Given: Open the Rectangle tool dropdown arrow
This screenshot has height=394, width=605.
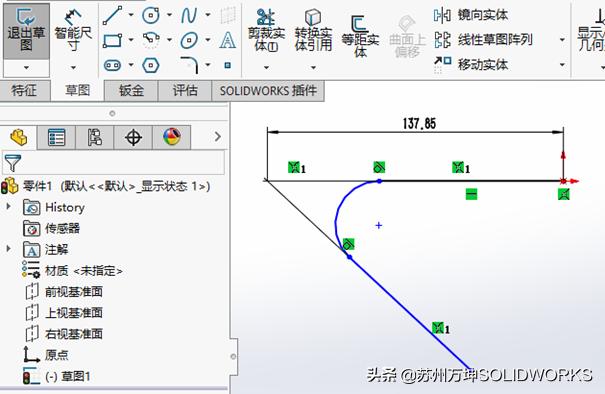Looking at the screenshot, I should [x=131, y=40].
